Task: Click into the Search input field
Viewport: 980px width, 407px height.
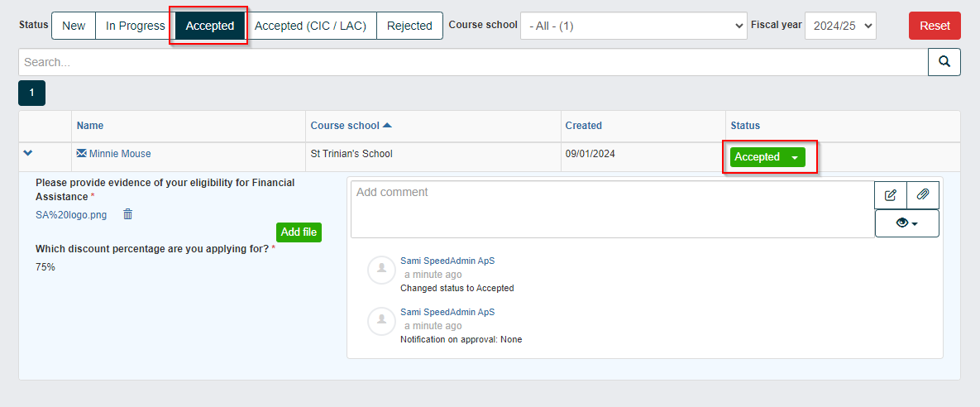Action: click(x=473, y=62)
